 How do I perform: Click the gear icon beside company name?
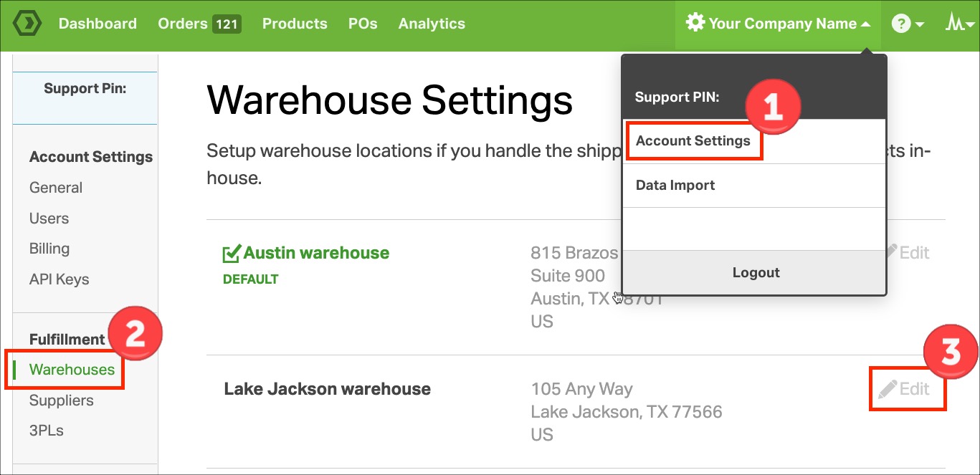(x=695, y=23)
